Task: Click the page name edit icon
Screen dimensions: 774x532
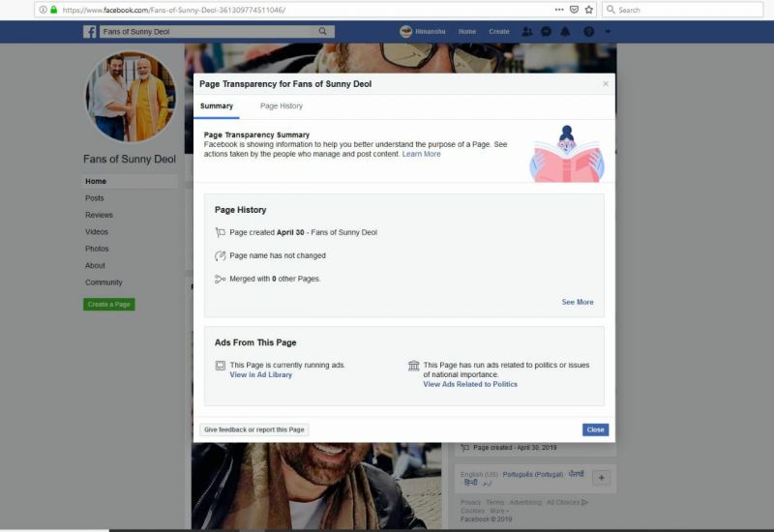Action: (221, 255)
